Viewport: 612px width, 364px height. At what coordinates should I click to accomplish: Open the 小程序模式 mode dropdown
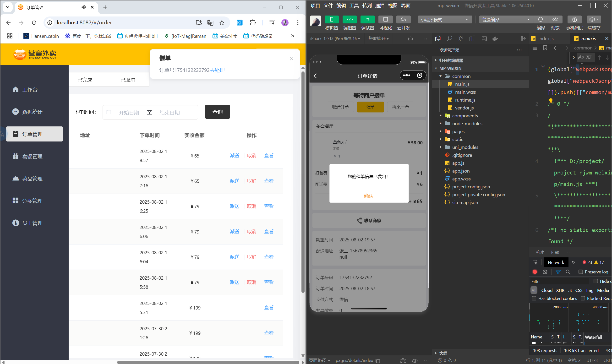pyautogui.click(x=444, y=19)
